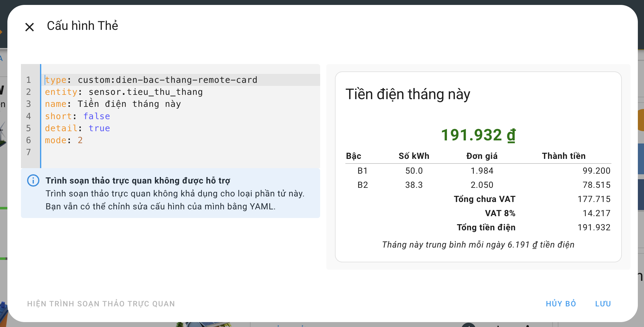Click the green 191.932 đ total

478,135
